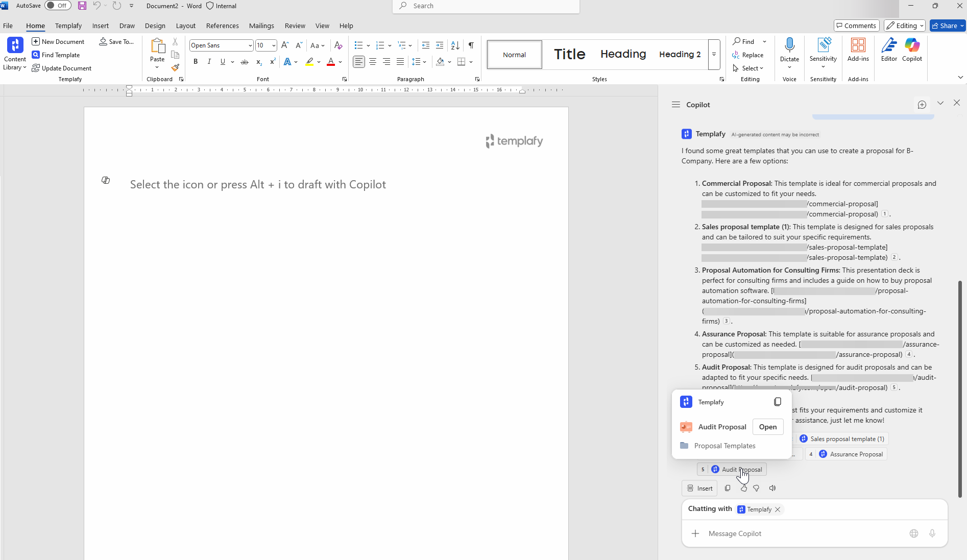Click the Format Painter brush icon
This screenshot has height=560, width=967.
pos(175,67)
